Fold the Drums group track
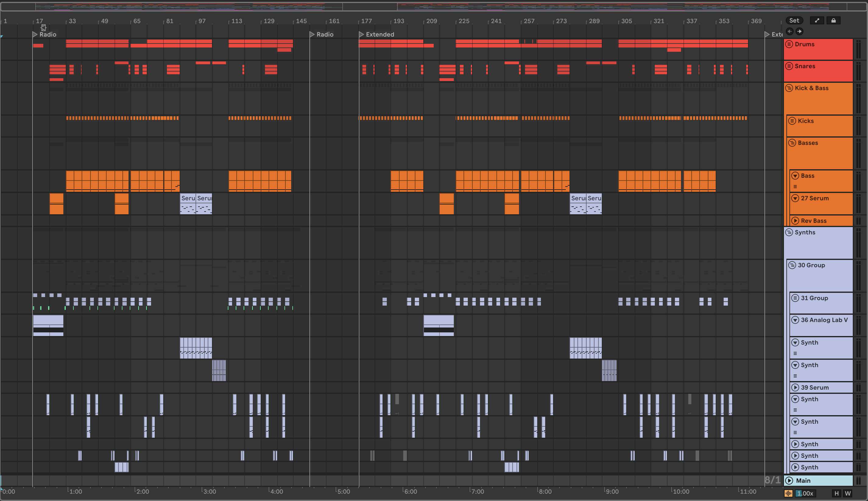Viewport: 868px width, 501px height. [x=789, y=44]
